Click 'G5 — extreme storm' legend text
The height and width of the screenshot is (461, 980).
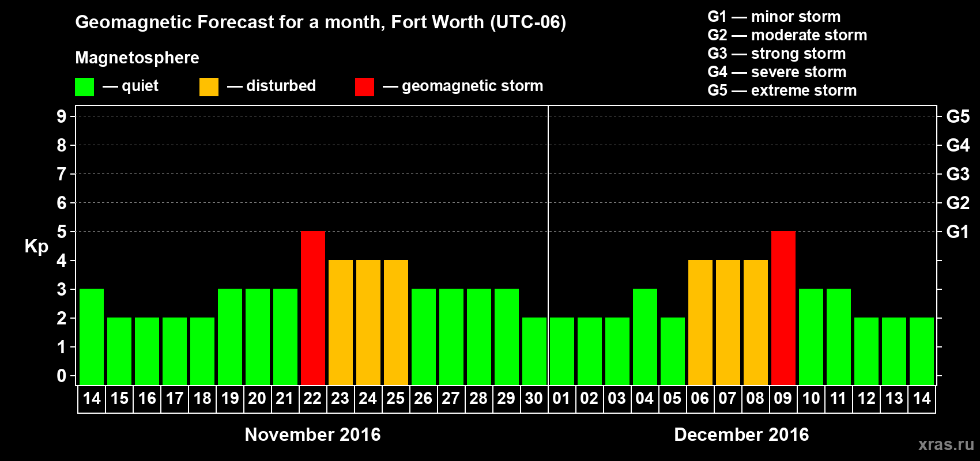782,90
